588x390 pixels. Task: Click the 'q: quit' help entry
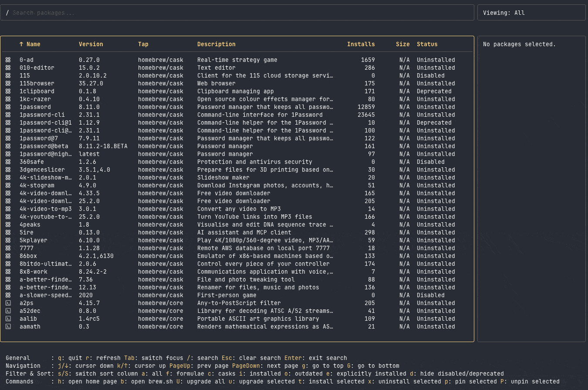pyautogui.click(x=70, y=358)
